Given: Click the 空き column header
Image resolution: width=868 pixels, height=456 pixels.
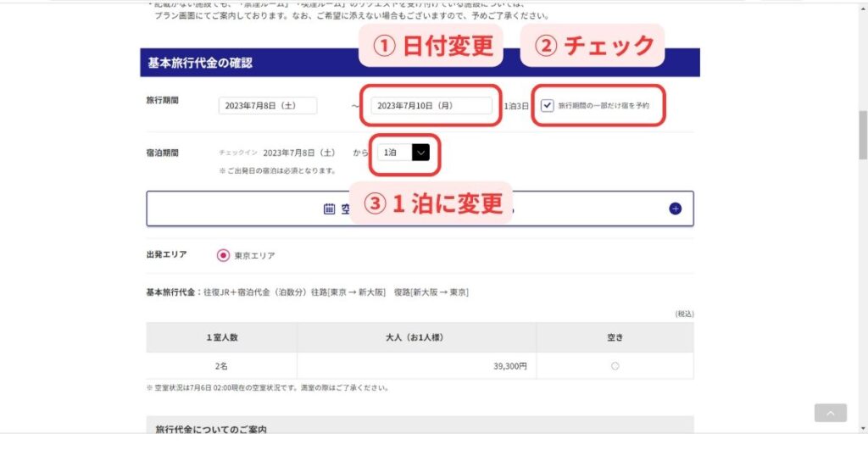Looking at the screenshot, I should pos(615,337).
